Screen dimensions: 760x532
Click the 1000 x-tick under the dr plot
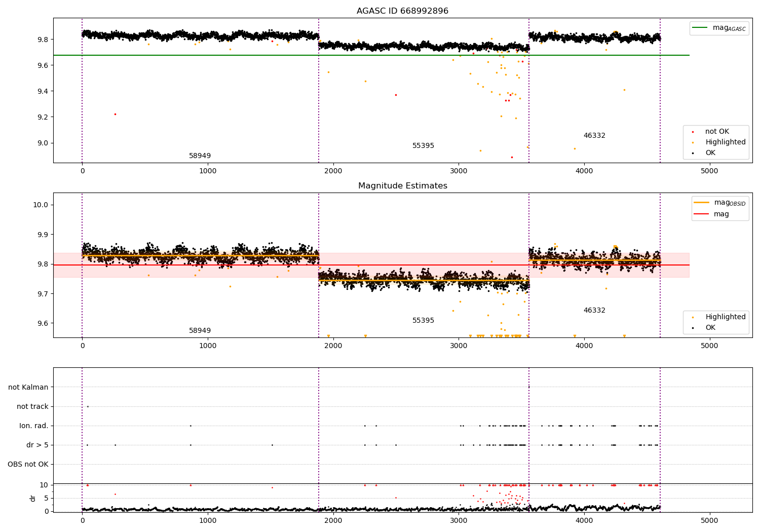tap(208, 521)
